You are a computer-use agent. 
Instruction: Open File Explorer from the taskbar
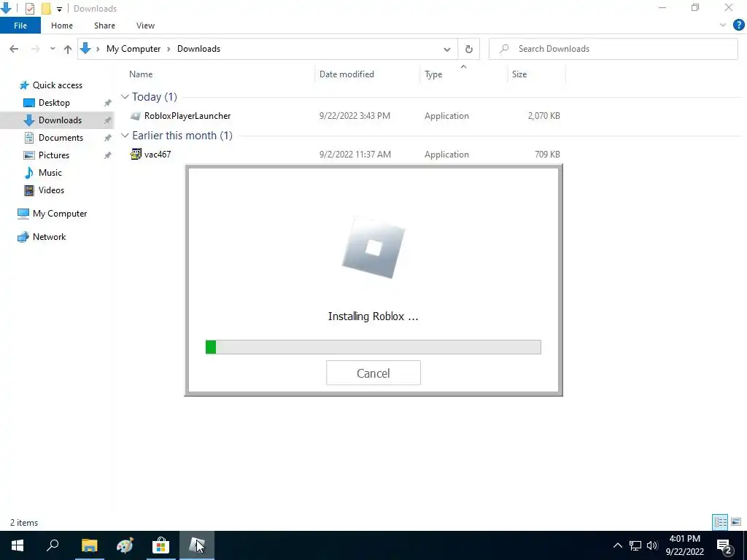tap(89, 545)
